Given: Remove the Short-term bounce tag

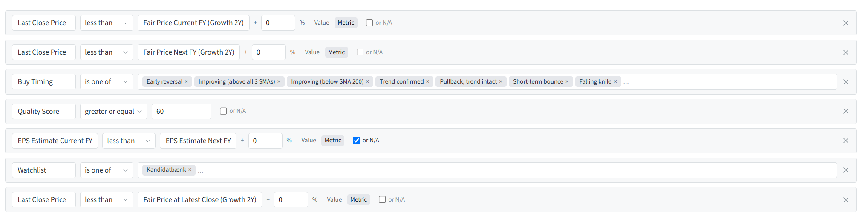Looking at the screenshot, I should click(x=567, y=82).
